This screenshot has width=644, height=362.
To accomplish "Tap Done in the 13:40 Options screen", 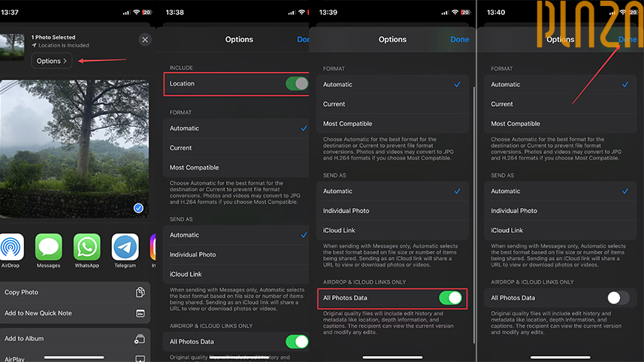I will pos(627,39).
